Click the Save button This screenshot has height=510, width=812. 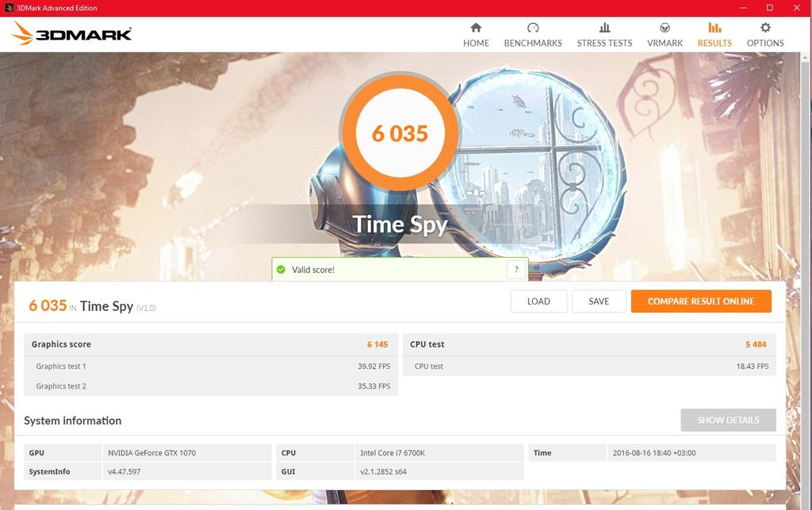(599, 301)
